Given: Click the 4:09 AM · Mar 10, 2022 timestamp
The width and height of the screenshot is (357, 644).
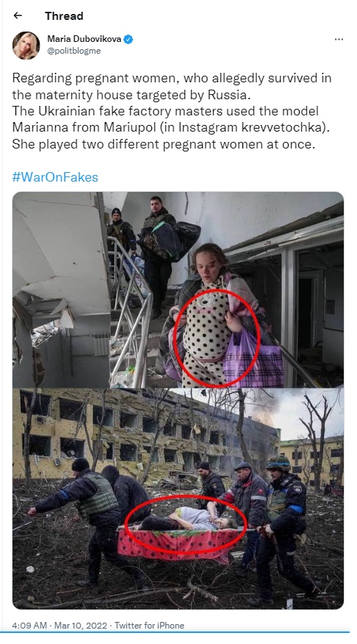Looking at the screenshot, I should 60,626.
